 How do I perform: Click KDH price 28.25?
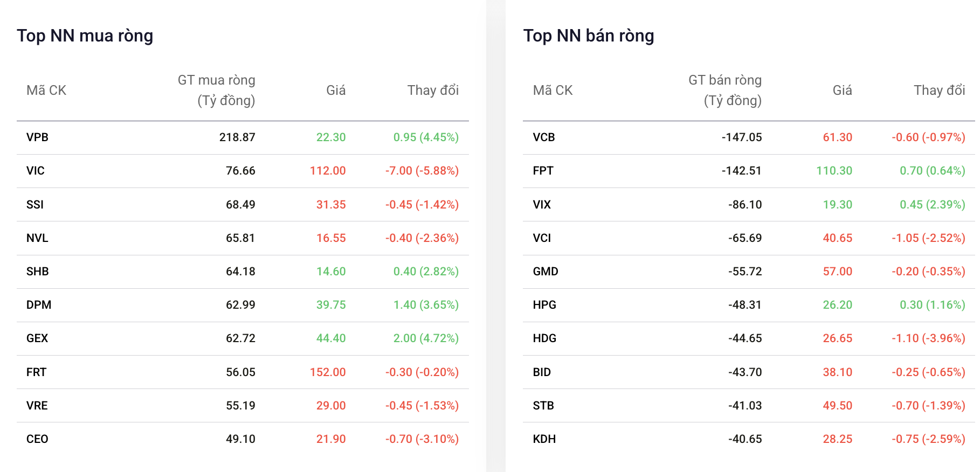[838, 439]
